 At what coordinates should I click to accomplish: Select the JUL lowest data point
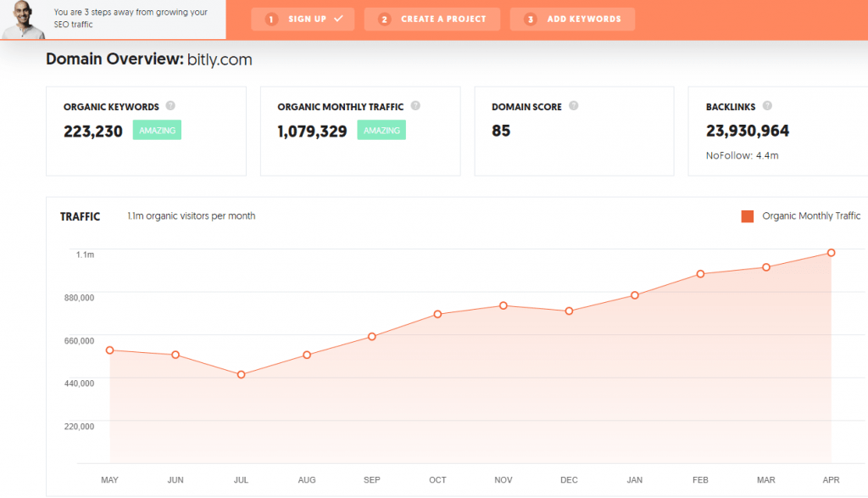(x=242, y=375)
